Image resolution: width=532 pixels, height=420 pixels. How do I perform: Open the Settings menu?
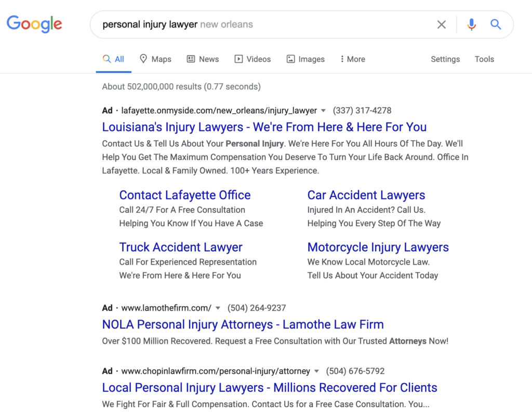pos(445,59)
